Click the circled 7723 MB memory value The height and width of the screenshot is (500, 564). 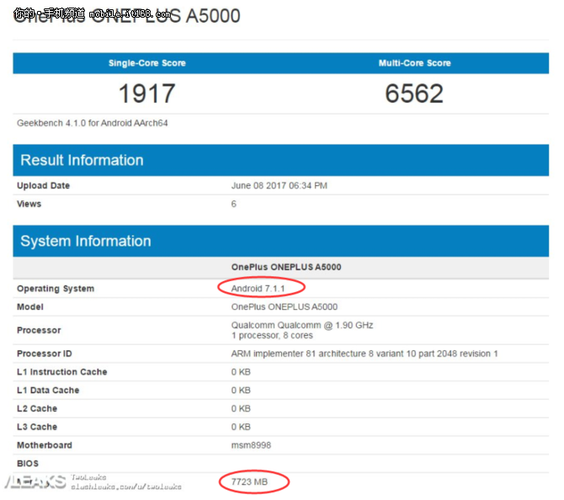pos(250,482)
